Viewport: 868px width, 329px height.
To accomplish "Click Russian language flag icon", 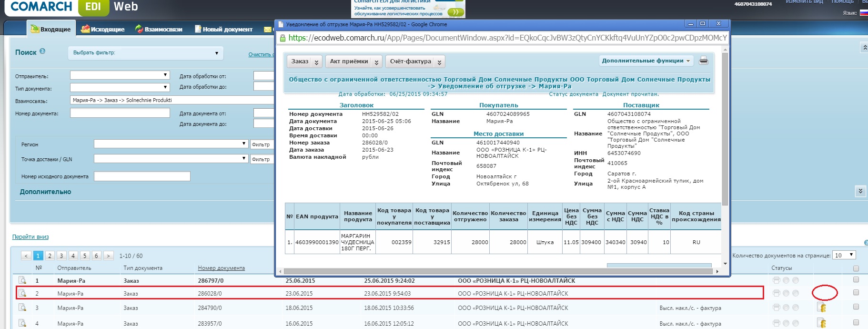I will tap(864, 13).
